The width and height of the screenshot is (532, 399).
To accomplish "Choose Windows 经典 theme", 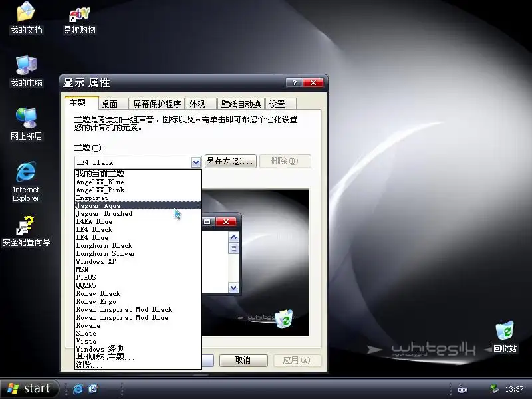I will pos(138,349).
